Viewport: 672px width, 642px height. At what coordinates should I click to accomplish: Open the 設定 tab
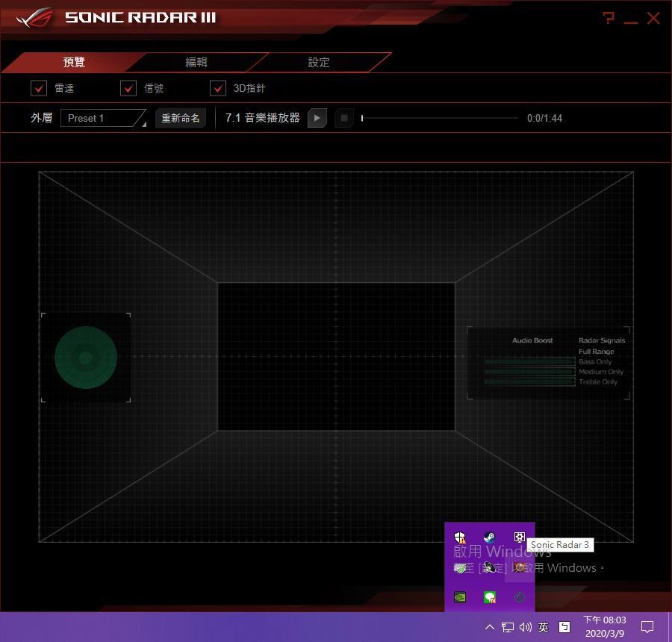point(319,63)
